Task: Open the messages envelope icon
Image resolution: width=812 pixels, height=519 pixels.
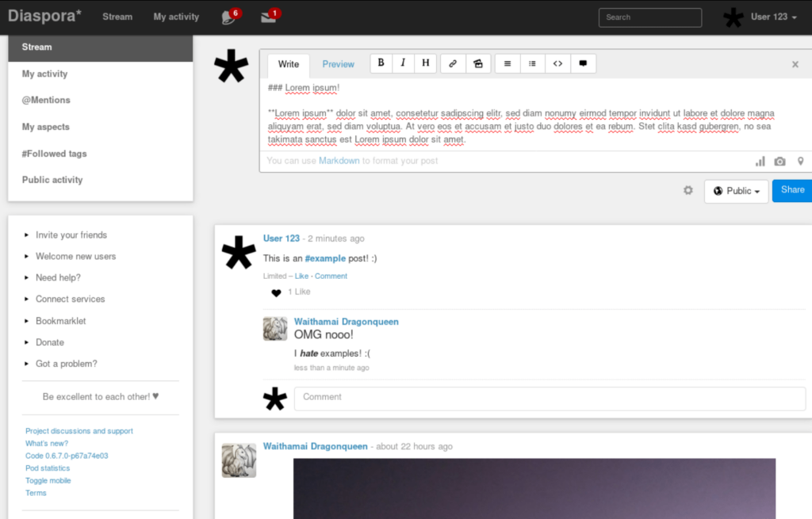Action: click(270, 17)
